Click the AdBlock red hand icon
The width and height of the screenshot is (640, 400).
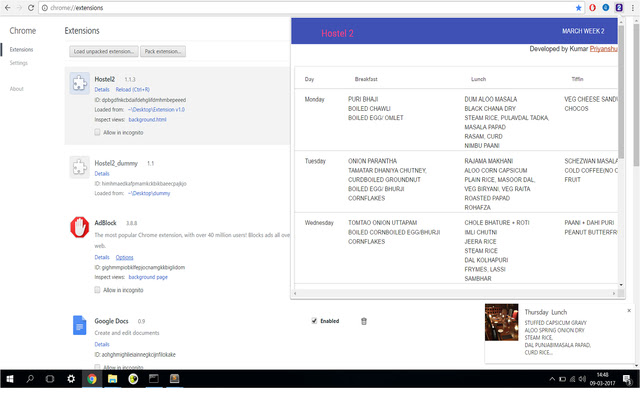[x=80, y=227]
